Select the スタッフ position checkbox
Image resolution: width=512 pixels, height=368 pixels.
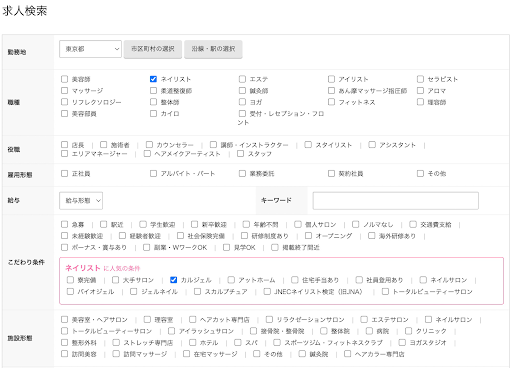click(x=240, y=153)
